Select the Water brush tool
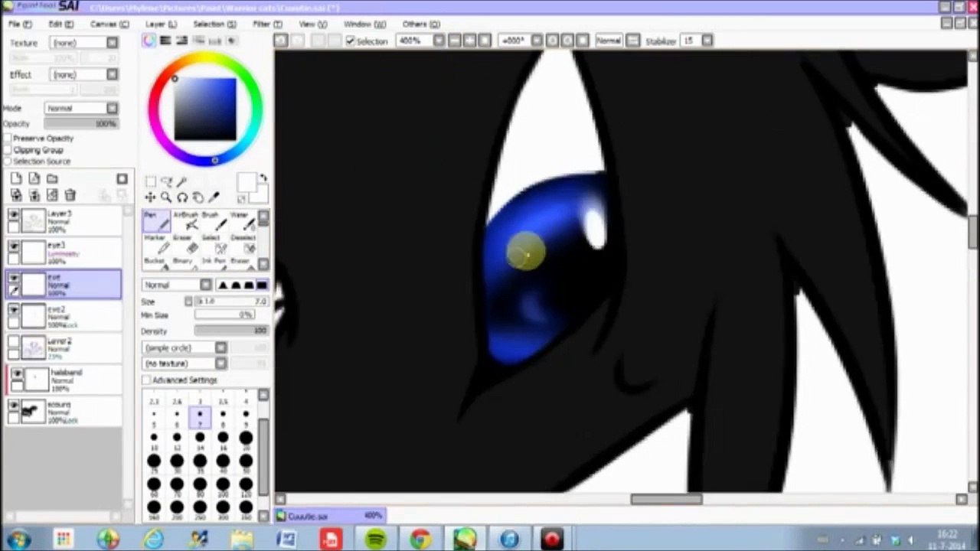980x551 pixels. click(x=242, y=221)
